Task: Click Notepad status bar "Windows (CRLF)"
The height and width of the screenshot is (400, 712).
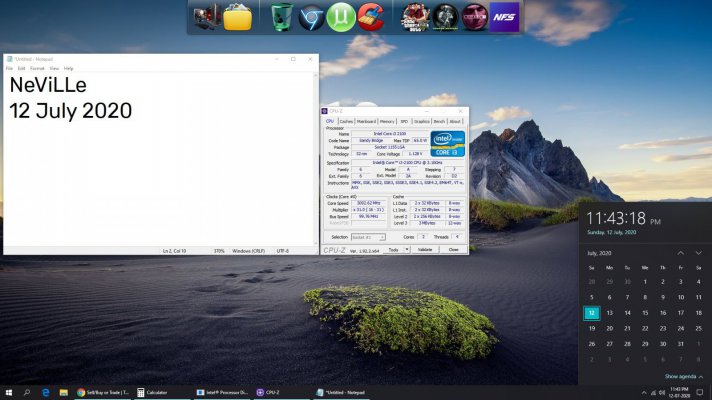Action: (248, 251)
